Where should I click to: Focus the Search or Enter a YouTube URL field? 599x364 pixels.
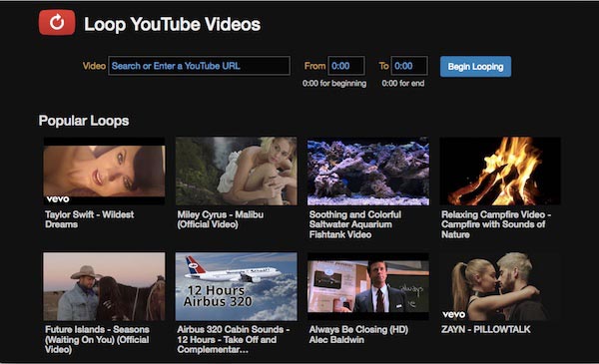(199, 66)
